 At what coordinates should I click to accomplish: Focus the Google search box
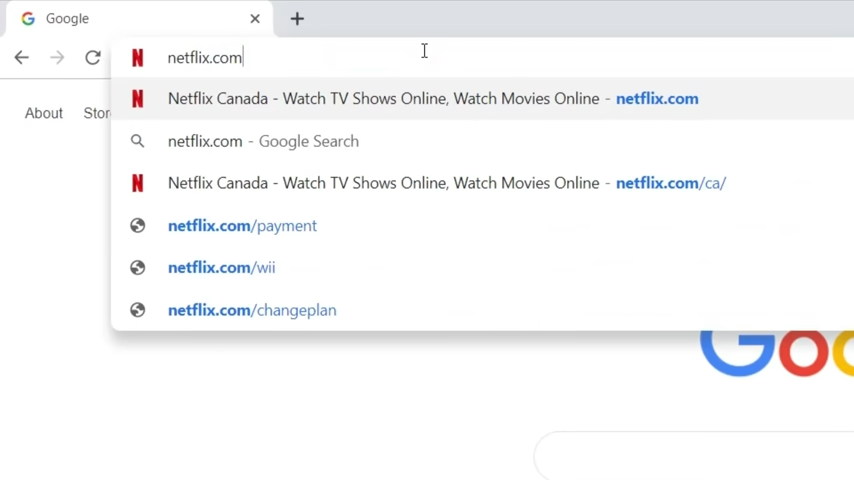pos(700,457)
